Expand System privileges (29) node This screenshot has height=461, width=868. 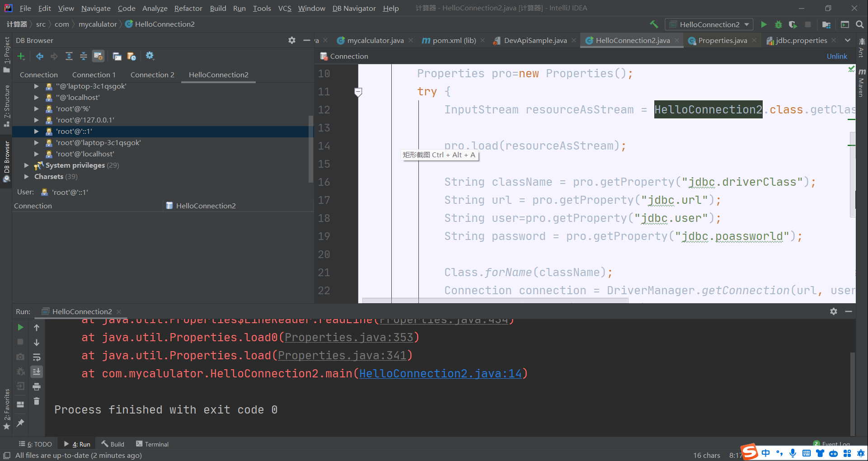coord(27,165)
